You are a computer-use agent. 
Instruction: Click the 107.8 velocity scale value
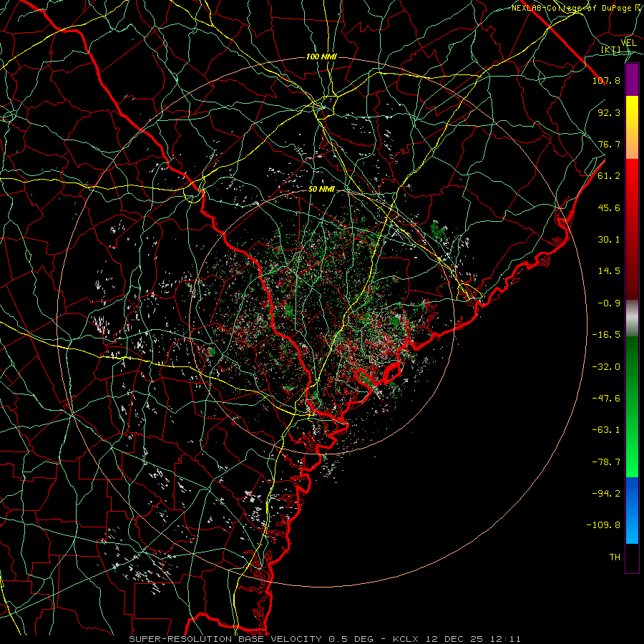tap(606, 80)
